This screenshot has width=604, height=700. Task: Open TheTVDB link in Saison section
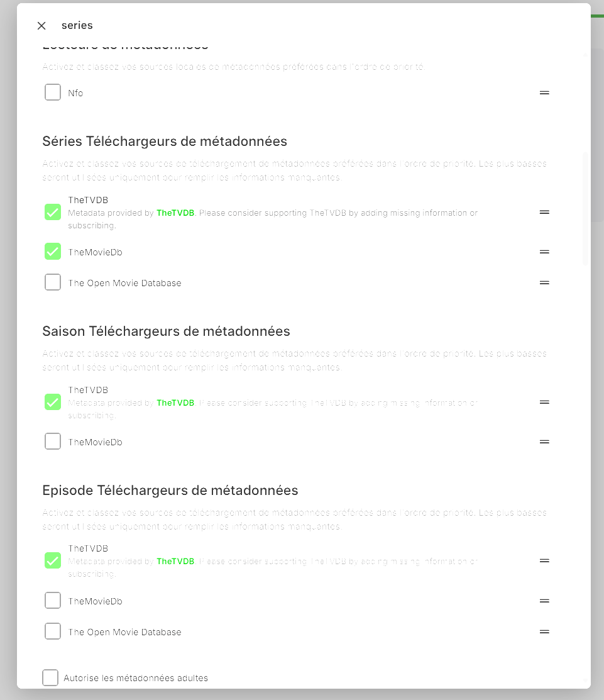coord(175,403)
